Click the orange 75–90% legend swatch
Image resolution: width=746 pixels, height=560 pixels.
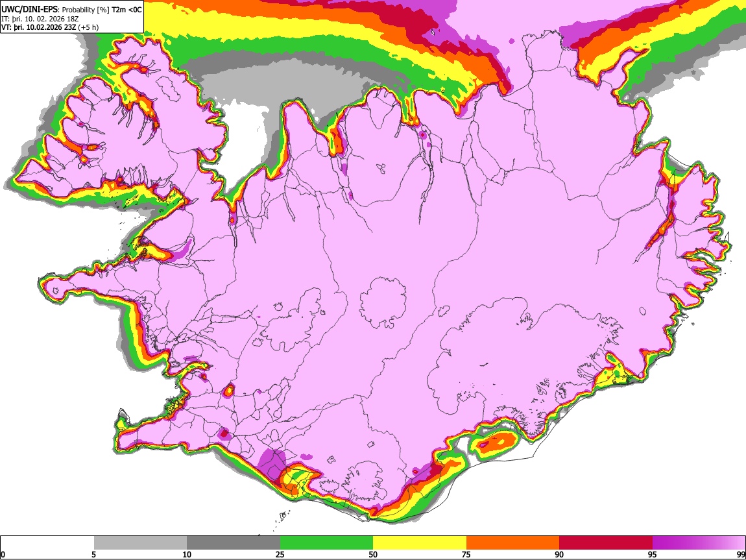(512, 543)
